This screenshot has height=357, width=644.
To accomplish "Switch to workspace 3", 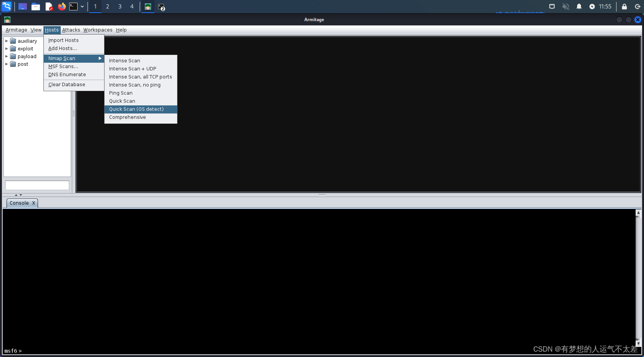I will tap(120, 7).
